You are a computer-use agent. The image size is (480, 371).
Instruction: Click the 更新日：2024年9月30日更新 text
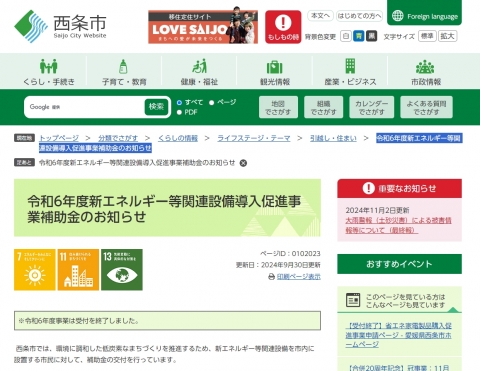pos(278,265)
